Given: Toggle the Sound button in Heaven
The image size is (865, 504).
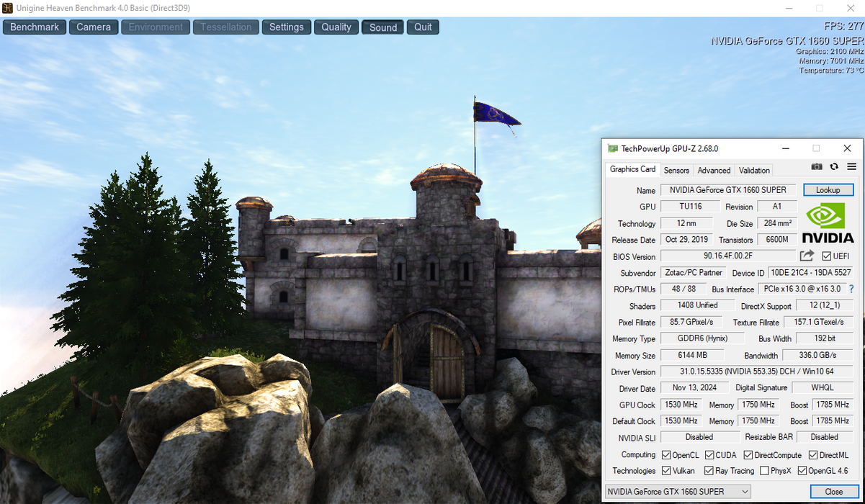Looking at the screenshot, I should coord(383,27).
